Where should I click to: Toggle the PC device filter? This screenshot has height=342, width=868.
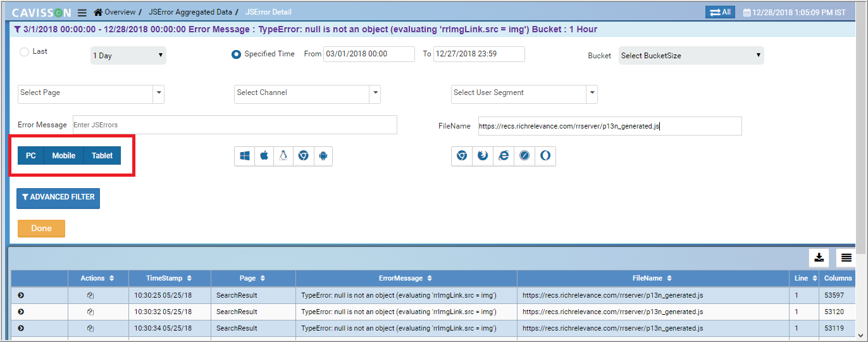click(x=30, y=156)
